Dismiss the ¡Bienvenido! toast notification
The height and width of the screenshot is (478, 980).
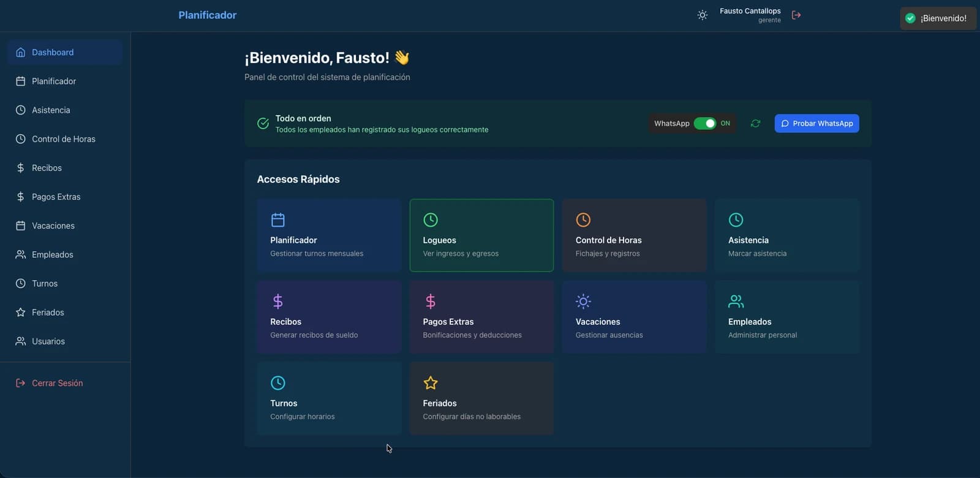(x=938, y=18)
